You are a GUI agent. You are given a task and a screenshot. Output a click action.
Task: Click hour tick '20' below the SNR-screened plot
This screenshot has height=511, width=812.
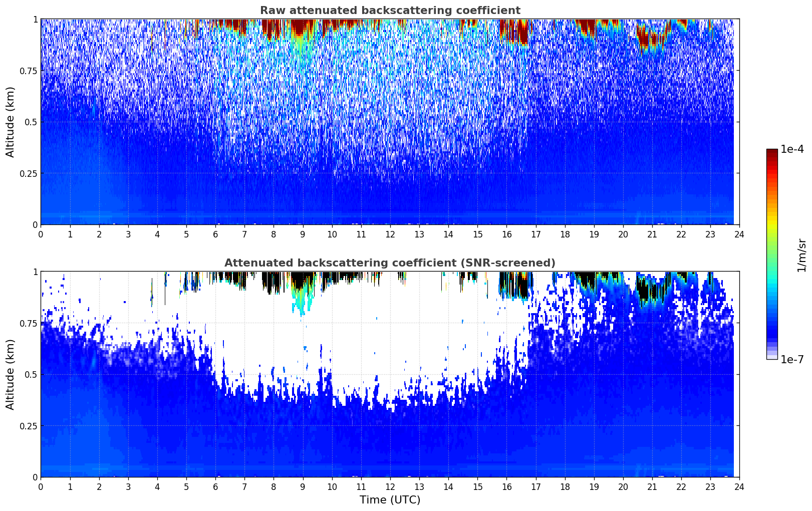click(x=623, y=486)
